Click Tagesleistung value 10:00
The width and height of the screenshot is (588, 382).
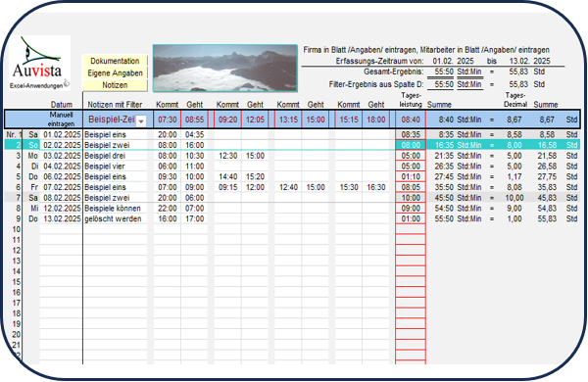coord(411,198)
